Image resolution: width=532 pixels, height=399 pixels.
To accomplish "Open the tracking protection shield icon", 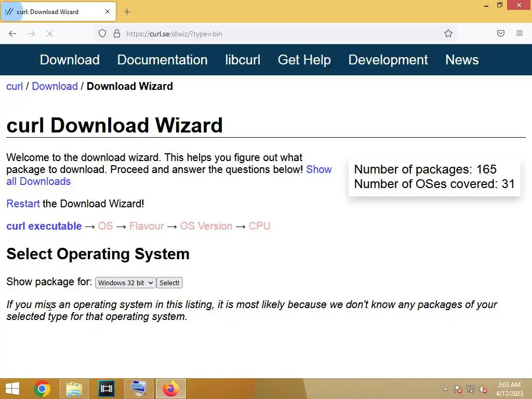I will [x=102, y=34].
